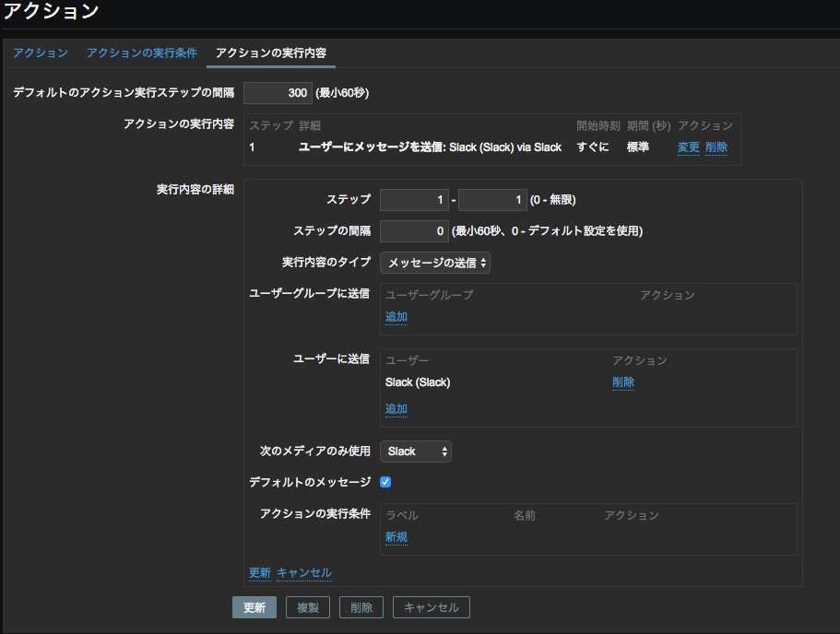
Task: Click 新規 link to add operation condition
Action: [396, 538]
